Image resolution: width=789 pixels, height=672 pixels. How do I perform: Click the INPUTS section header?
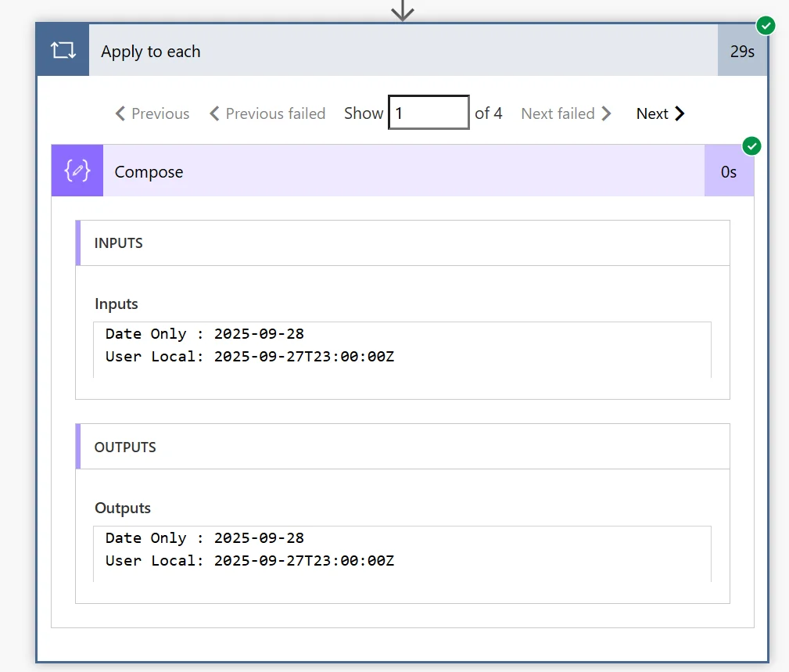403,243
